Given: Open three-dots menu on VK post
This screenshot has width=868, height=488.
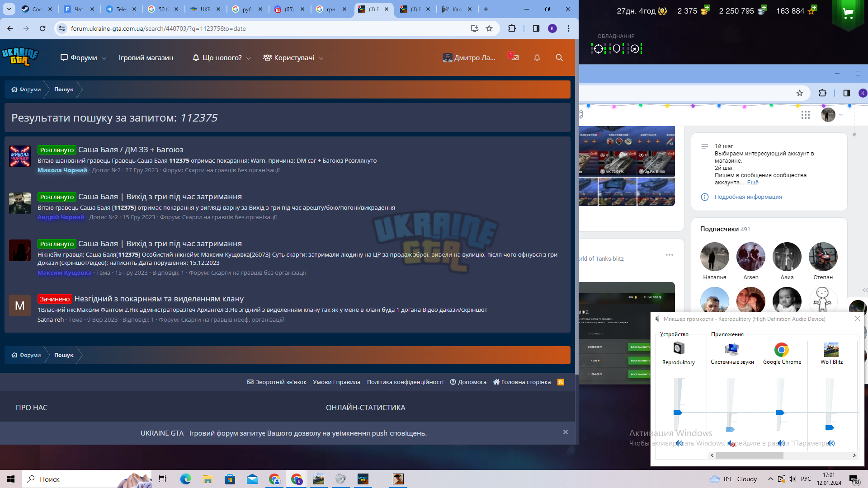Looking at the screenshot, I should pyautogui.click(x=670, y=255).
